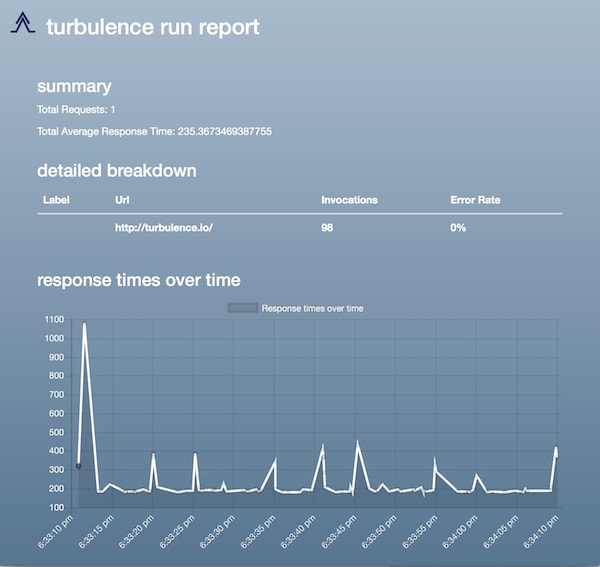
Task: Click the 600 y-axis label
Action: [x=56, y=413]
